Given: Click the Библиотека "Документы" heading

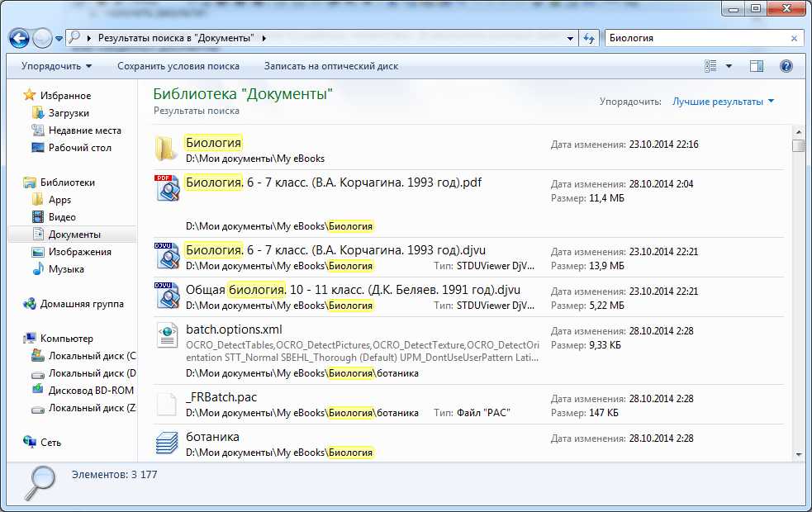Looking at the screenshot, I should [x=243, y=93].
